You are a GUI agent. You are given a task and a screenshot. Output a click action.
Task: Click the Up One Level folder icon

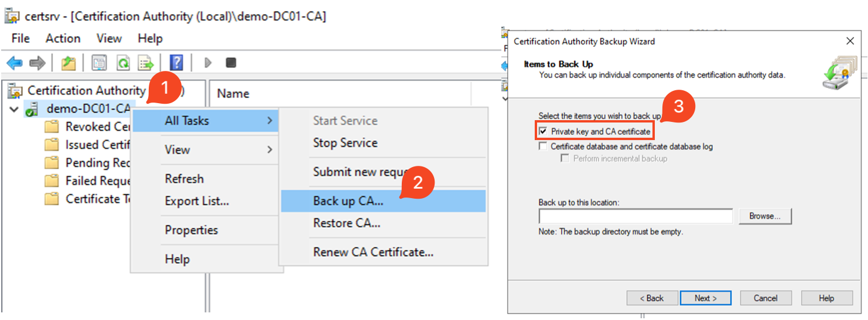click(69, 63)
